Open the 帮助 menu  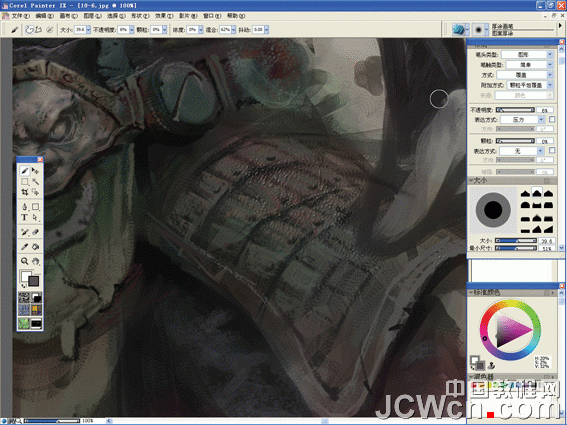click(236, 16)
